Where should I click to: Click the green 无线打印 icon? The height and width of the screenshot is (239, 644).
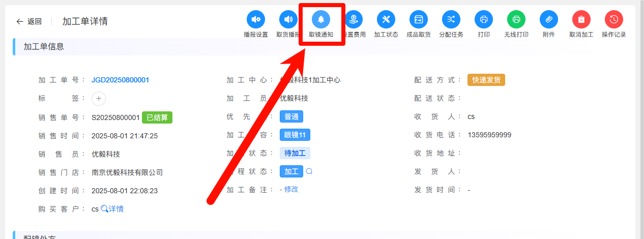coord(516,20)
